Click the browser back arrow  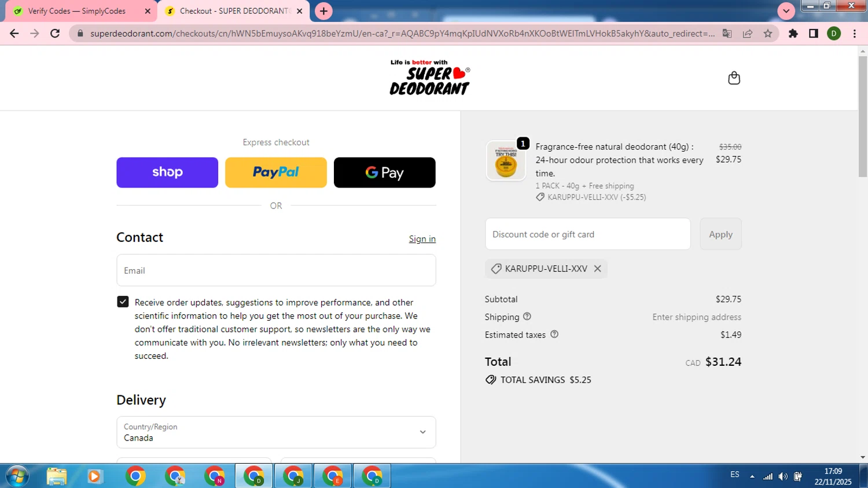pos(14,34)
